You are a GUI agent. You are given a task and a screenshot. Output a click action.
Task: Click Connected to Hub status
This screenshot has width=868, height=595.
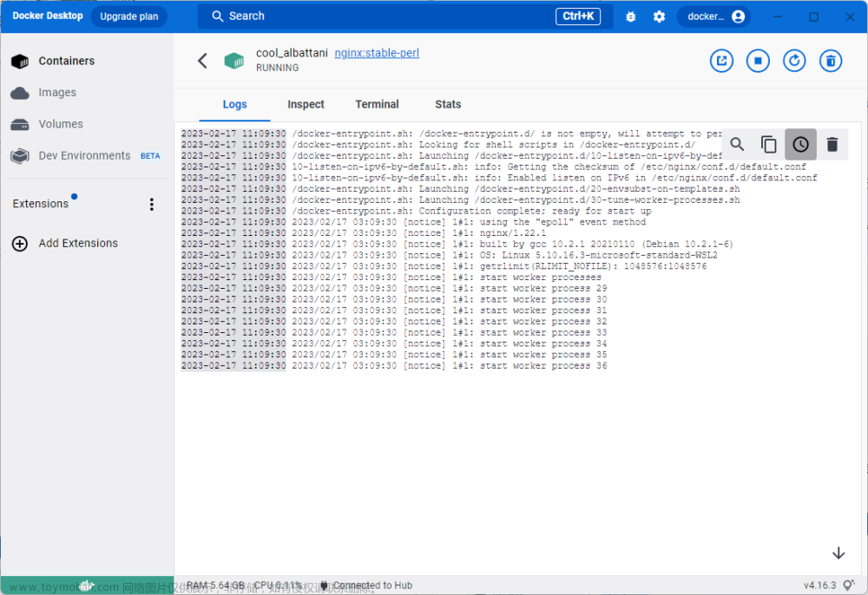[x=366, y=585]
